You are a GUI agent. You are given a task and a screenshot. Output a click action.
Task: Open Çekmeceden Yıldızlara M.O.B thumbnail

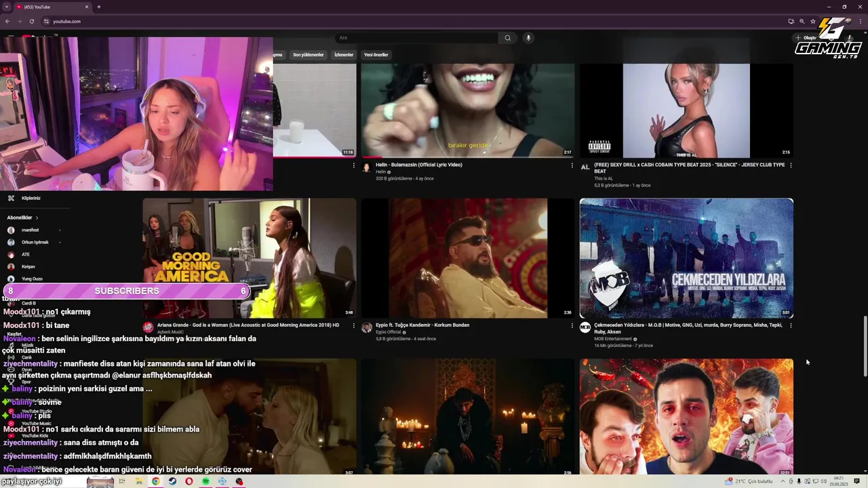tap(686, 258)
